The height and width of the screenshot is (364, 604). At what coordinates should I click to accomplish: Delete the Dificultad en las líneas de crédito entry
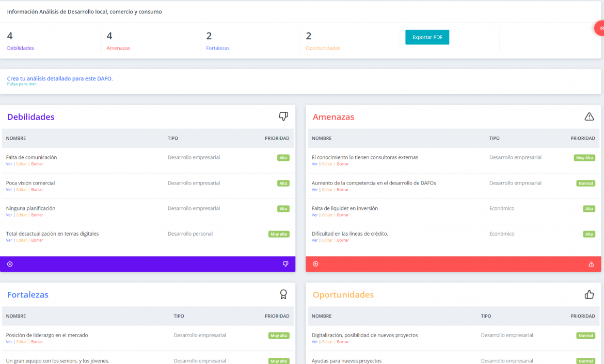pos(343,240)
